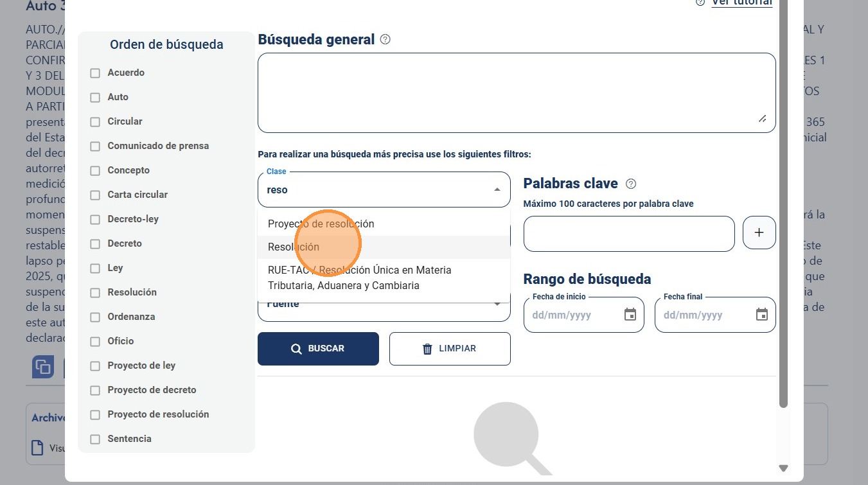The width and height of the screenshot is (868, 485).
Task: Click the copy icon below the document text
Action: pos(43,367)
